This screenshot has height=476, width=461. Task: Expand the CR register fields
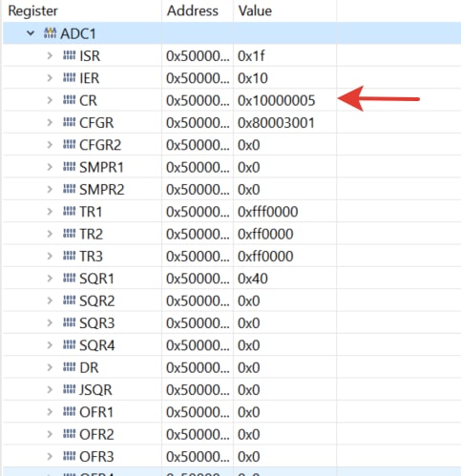click(50, 100)
